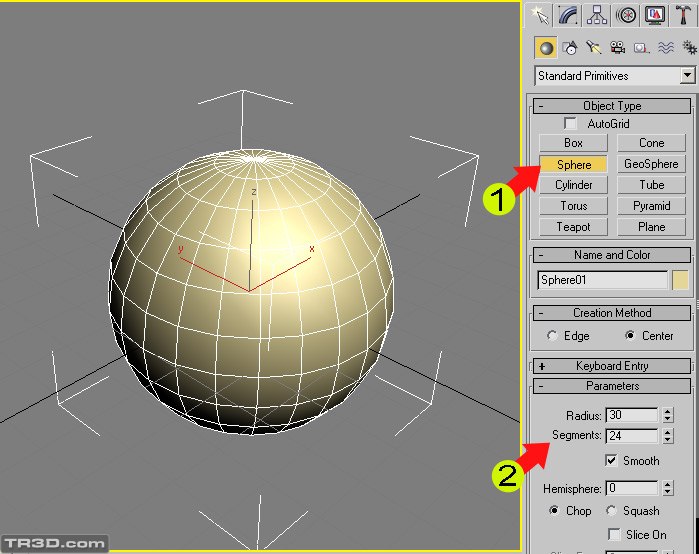The image size is (699, 554).
Task: Open the Standard Primitives dropdown
Action: point(686,76)
